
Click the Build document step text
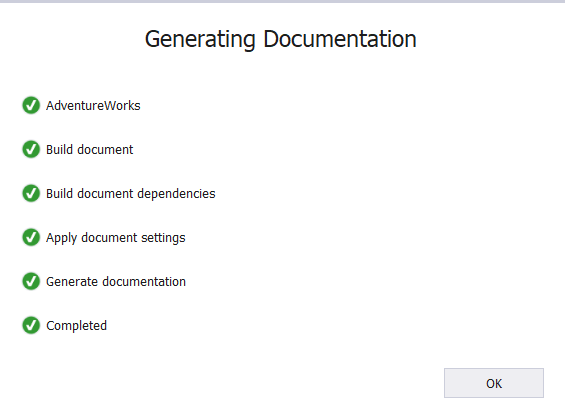pos(89,150)
